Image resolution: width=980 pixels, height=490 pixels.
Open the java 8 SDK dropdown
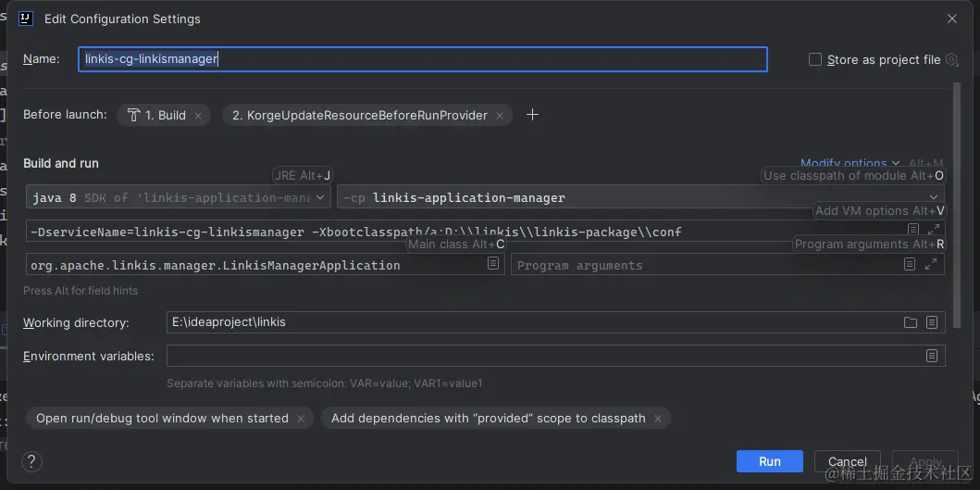tap(179, 197)
